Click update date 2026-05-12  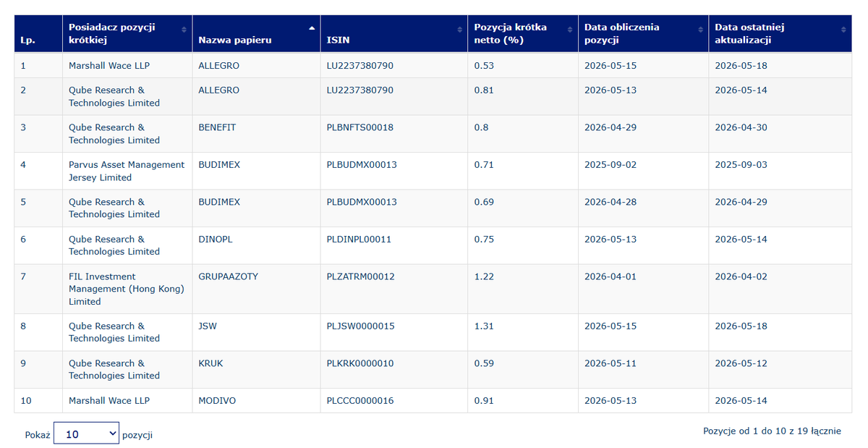click(741, 363)
